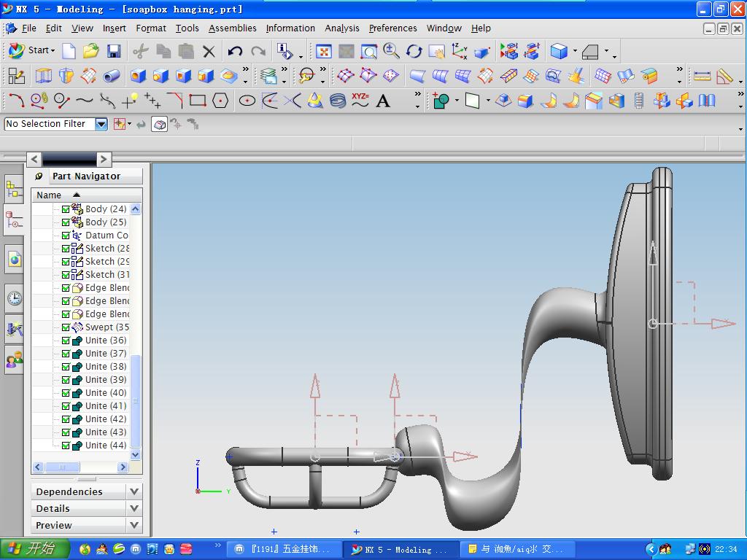Open the File menu

(x=28, y=28)
